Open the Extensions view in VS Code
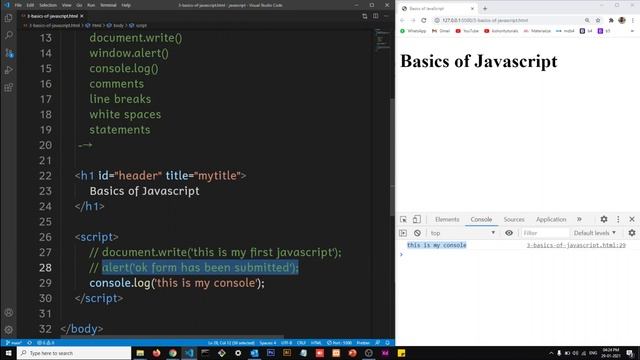The width and height of the screenshot is (640, 360). coord(9,88)
